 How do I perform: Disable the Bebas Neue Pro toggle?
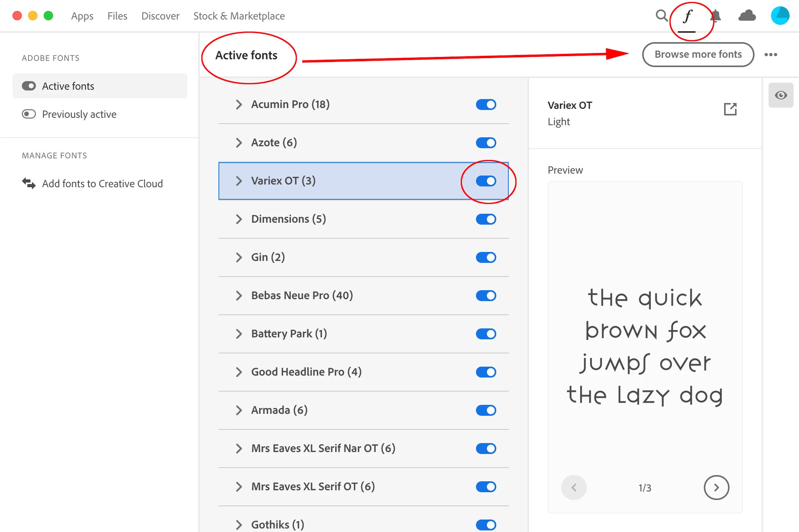(486, 296)
